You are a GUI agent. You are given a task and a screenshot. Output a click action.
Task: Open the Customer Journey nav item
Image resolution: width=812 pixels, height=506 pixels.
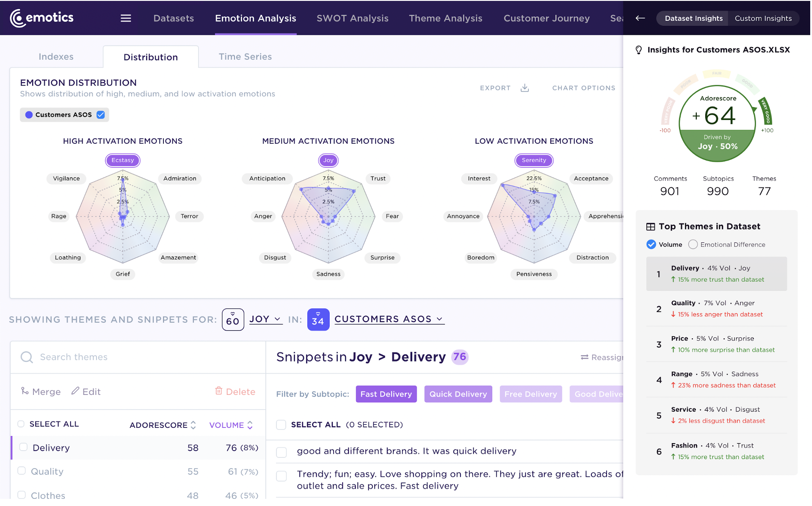click(x=547, y=18)
